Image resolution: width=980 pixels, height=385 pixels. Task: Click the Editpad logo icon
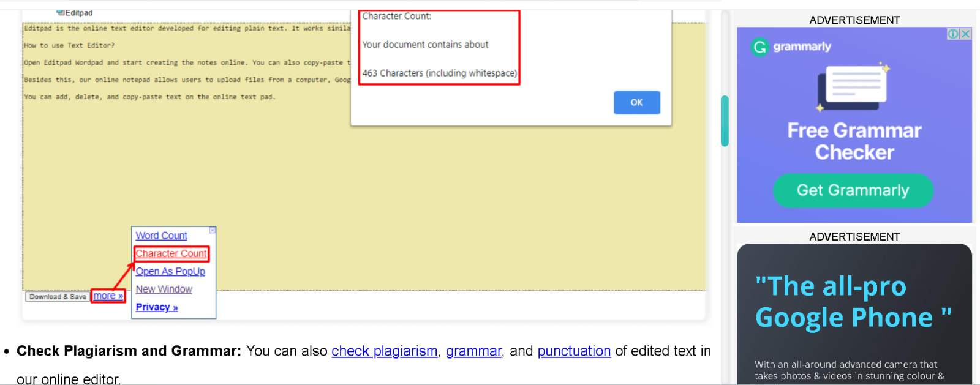pos(60,12)
